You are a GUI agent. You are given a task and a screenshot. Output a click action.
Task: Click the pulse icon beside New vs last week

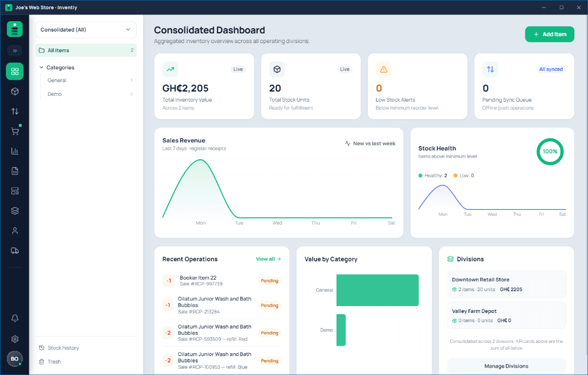[x=347, y=144]
